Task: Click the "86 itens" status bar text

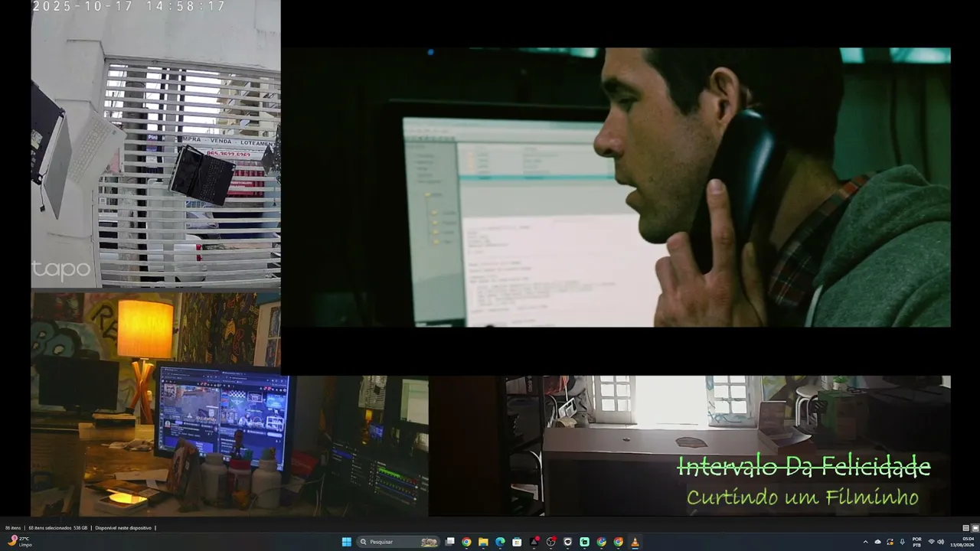Action: [13, 528]
